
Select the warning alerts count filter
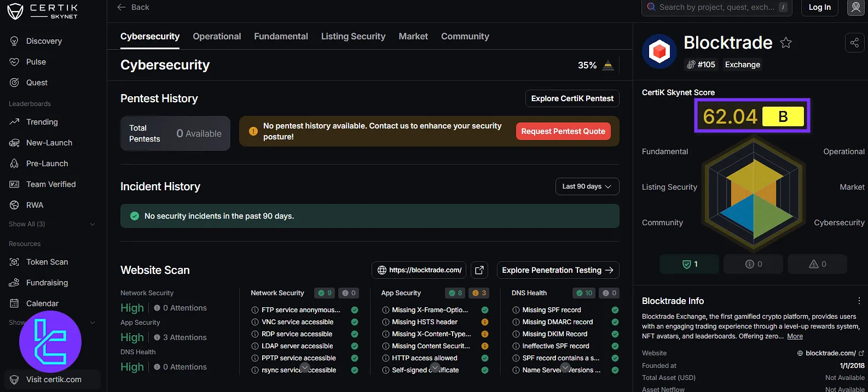pos(817,264)
